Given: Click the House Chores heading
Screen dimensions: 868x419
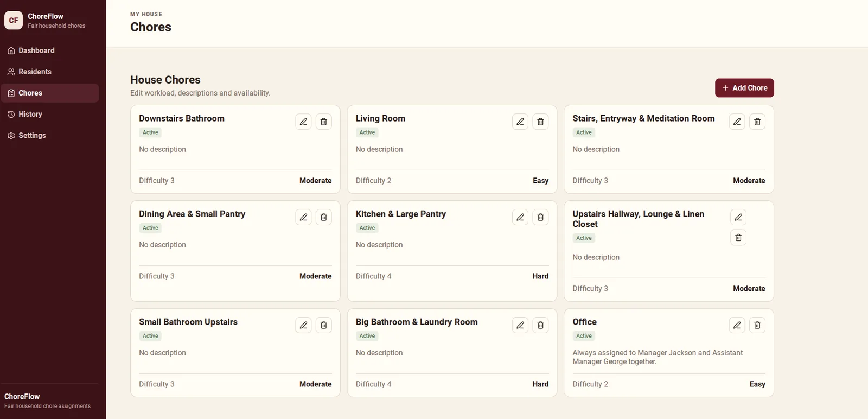Looking at the screenshot, I should click(165, 80).
